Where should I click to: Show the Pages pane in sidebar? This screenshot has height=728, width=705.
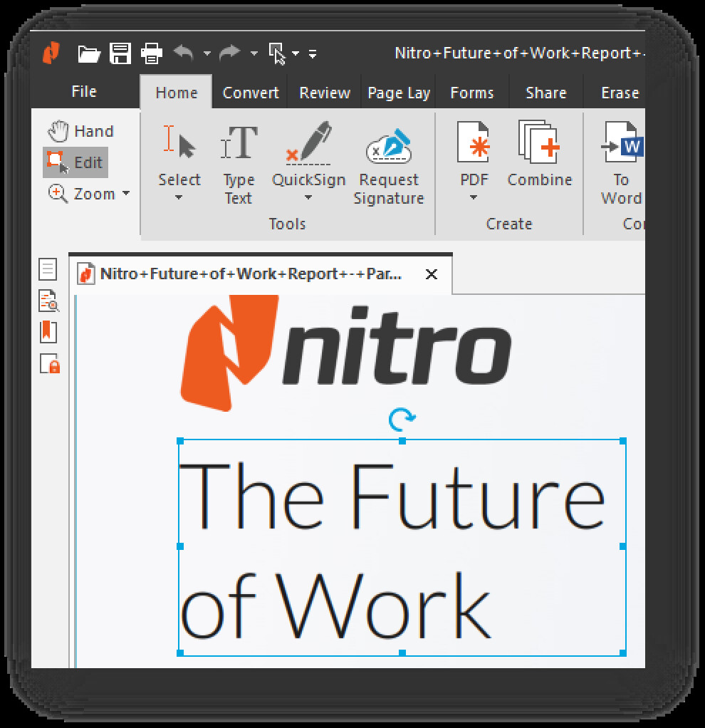[48, 269]
